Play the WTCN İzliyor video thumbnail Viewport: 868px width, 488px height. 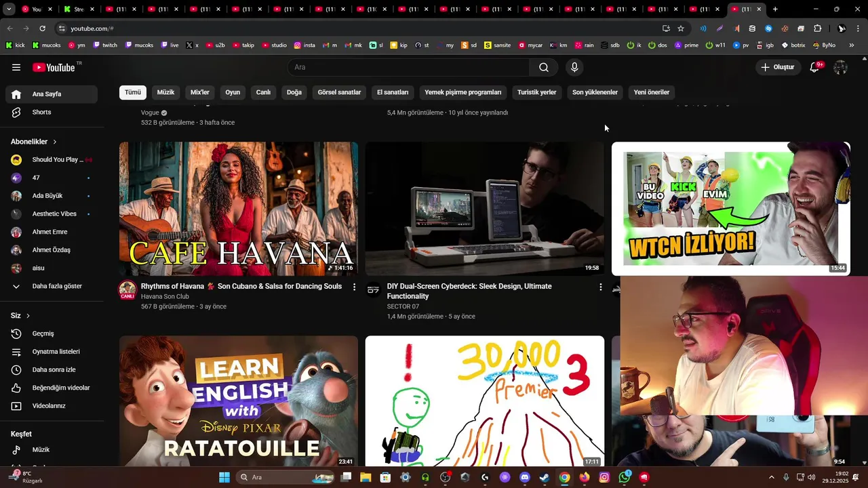(x=731, y=209)
